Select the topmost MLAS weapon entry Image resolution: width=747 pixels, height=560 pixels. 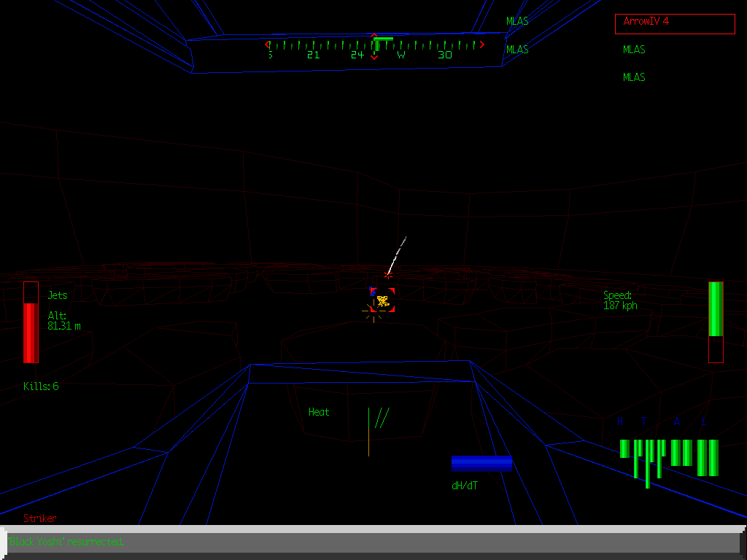[x=517, y=21]
